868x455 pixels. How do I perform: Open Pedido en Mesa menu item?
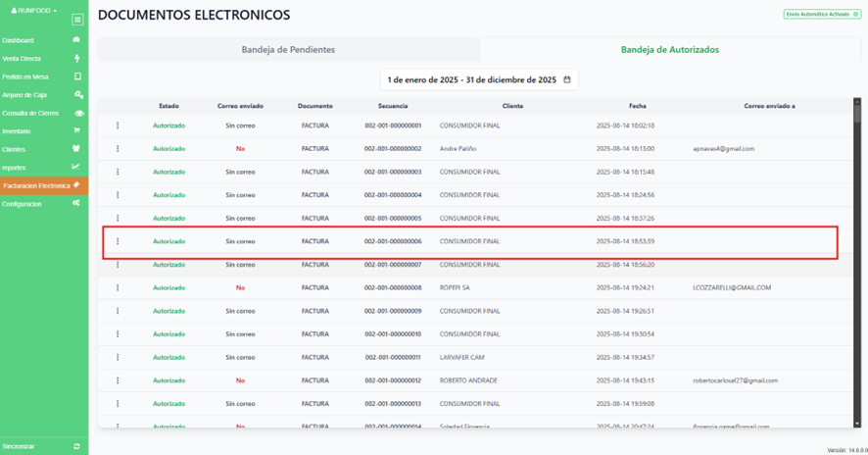tap(24, 77)
